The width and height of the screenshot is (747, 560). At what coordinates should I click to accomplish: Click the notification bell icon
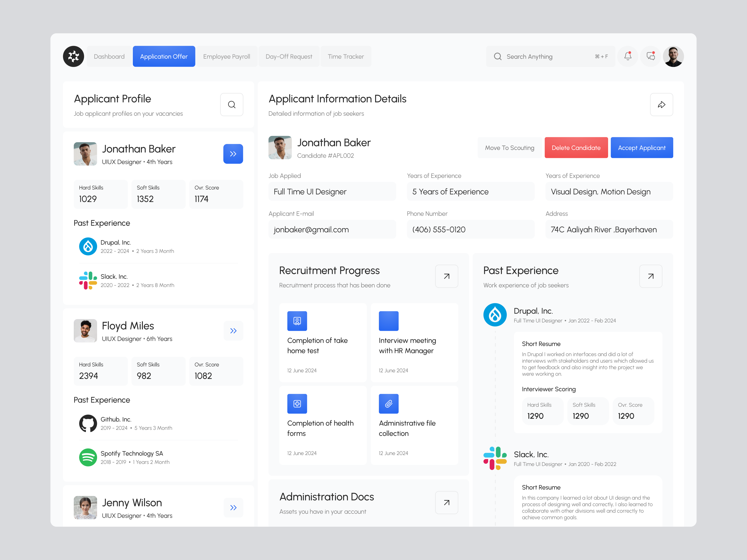pyautogui.click(x=627, y=56)
